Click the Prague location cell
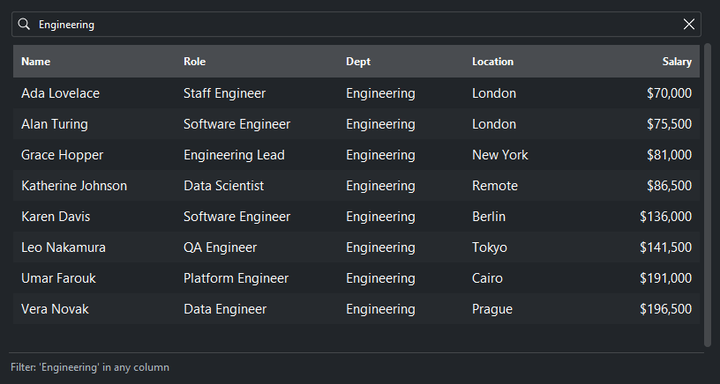 tap(492, 309)
